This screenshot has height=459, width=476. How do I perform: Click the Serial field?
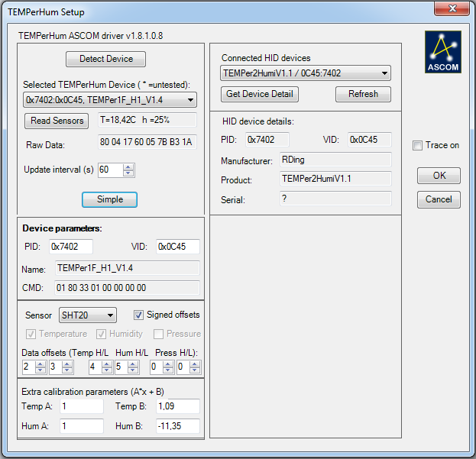pos(335,199)
